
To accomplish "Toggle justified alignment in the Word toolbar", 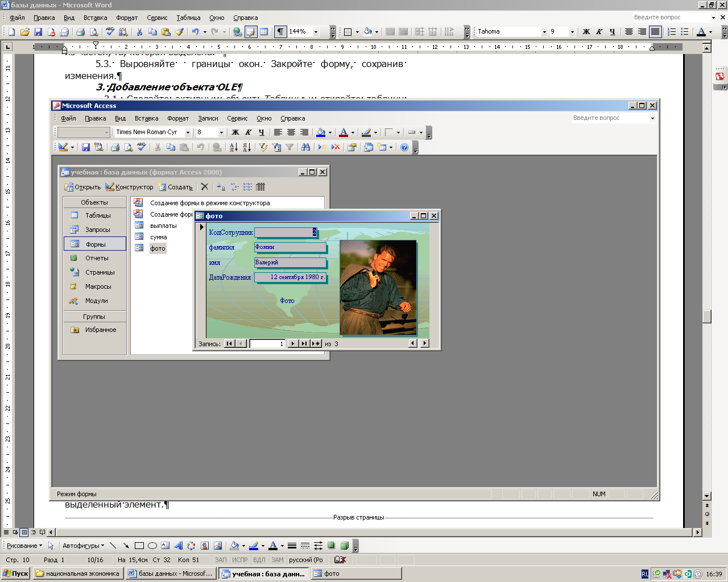I will 655,32.
